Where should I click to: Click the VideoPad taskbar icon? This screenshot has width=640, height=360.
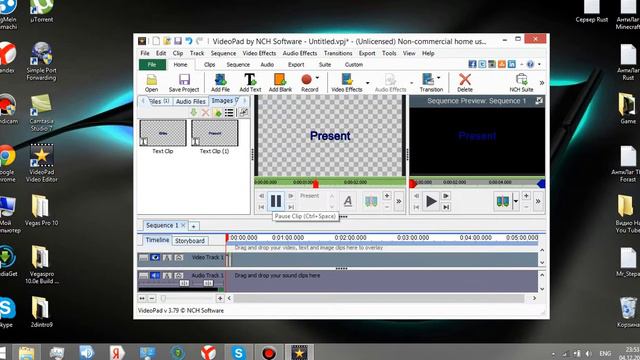(x=299, y=352)
